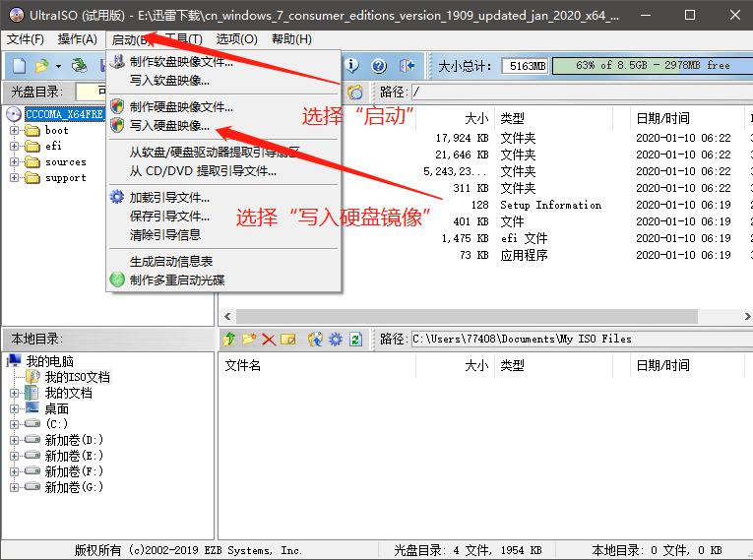Viewport: 753px width, 560px height.
Task: Click the disc icon next to CCCOMA_X64FRE
Action: (14, 114)
